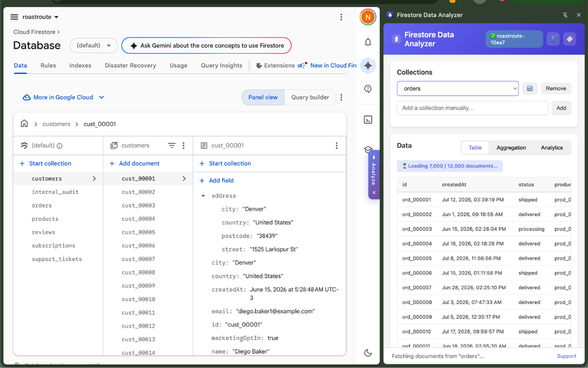Open Gemini sparkle assistant icon
The image size is (588, 368).
(x=368, y=66)
